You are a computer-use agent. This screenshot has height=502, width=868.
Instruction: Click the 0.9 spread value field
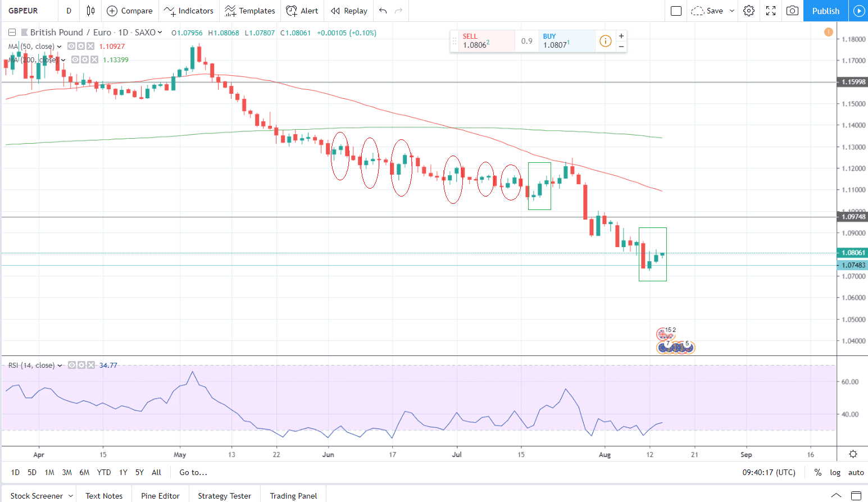click(526, 41)
